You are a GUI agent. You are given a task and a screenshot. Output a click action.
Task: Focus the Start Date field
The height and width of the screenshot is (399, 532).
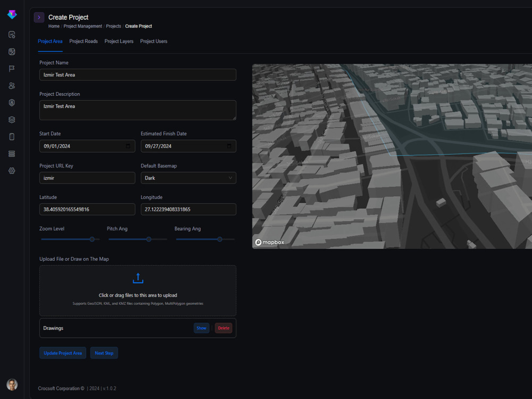[x=87, y=146]
